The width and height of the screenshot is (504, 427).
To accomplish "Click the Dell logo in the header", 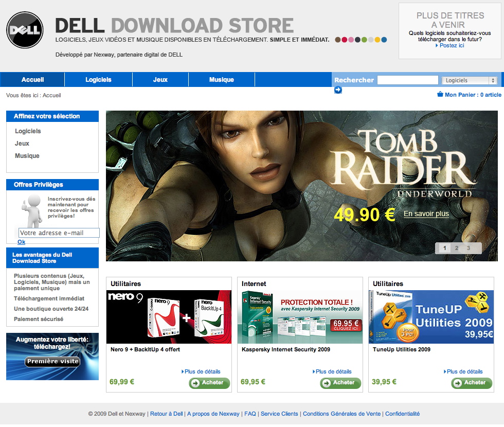I will point(25,30).
